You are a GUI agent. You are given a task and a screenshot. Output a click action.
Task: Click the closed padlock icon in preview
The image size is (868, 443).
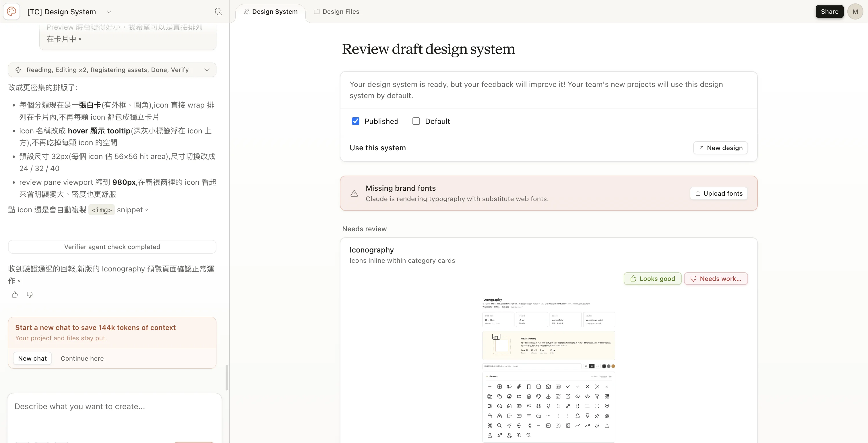click(490, 416)
